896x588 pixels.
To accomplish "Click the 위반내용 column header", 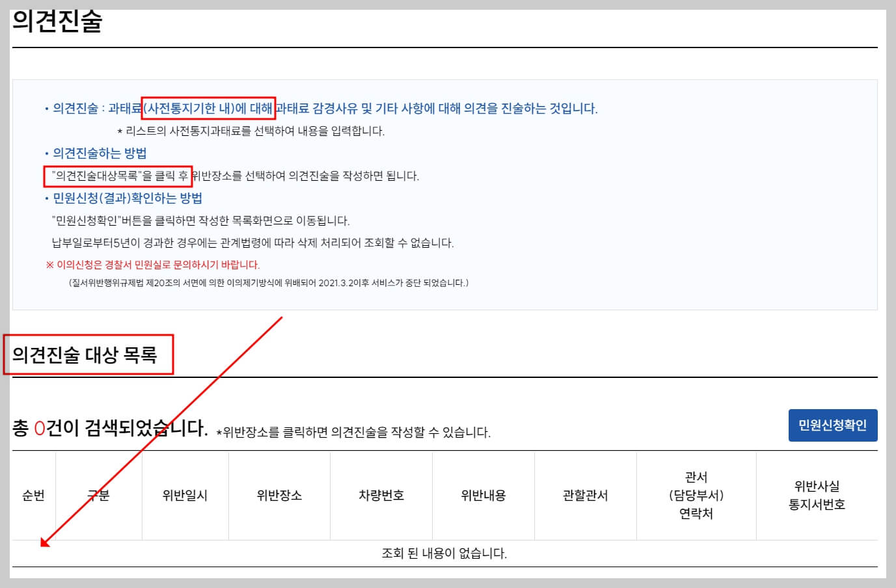I will click(x=483, y=495).
